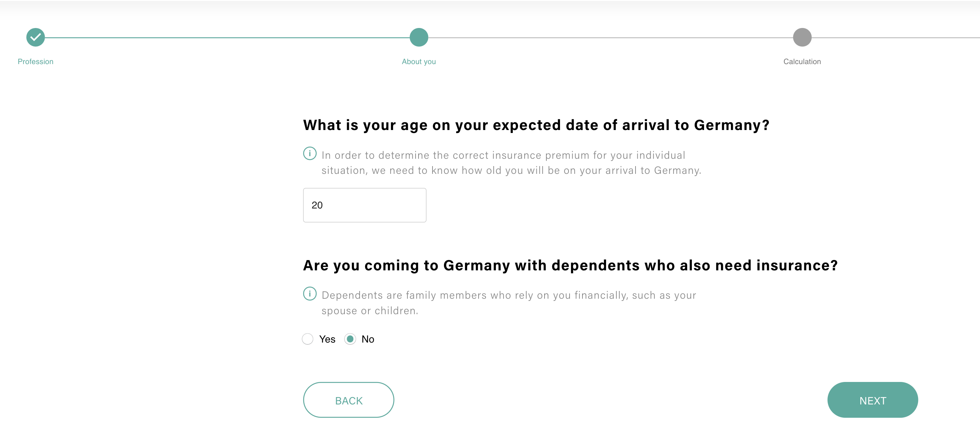Click the age input field showing 20
The image size is (980, 442).
click(364, 205)
